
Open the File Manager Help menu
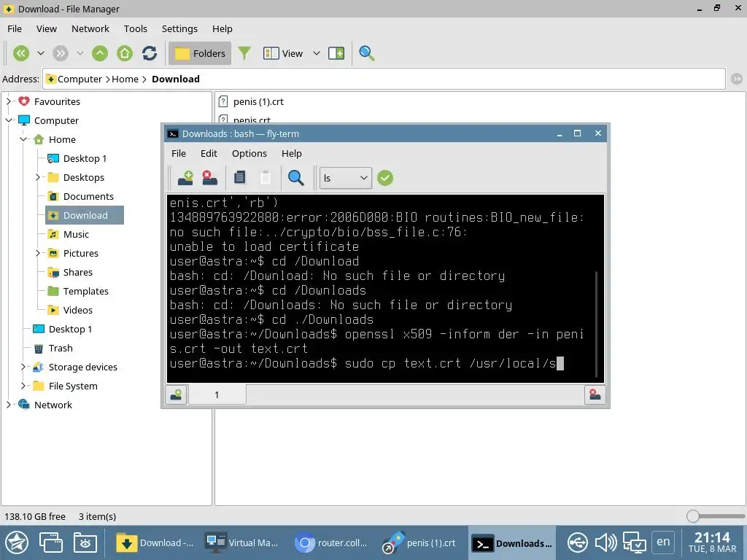click(222, 28)
